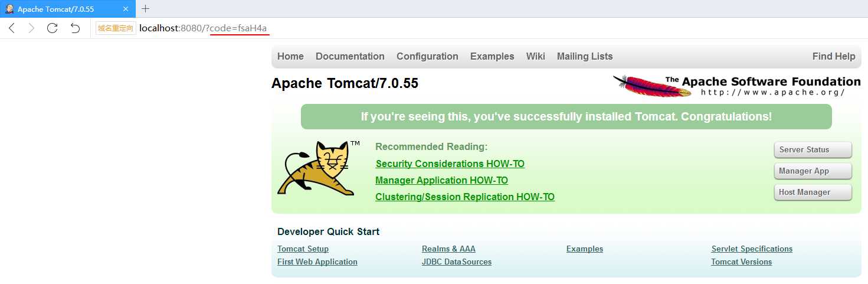The height and width of the screenshot is (284, 868).
Task: Click the browser forward arrow
Action: [x=31, y=28]
